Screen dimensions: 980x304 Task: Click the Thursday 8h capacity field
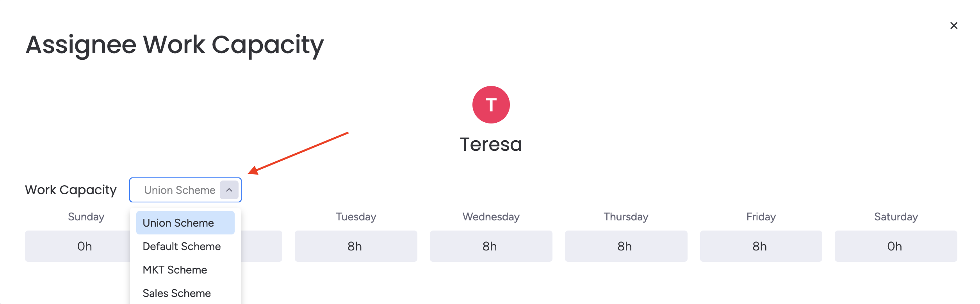click(625, 246)
